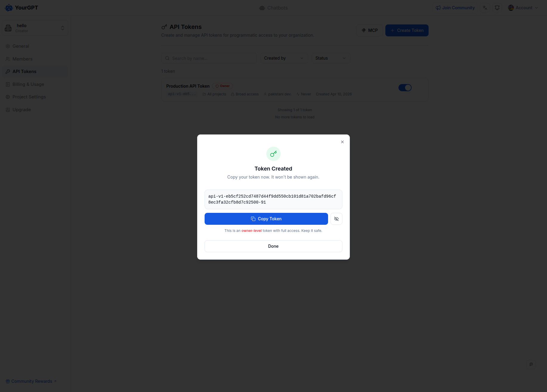The image size is (547, 392).
Task: Click the notification bell icon
Action: coord(497,8)
